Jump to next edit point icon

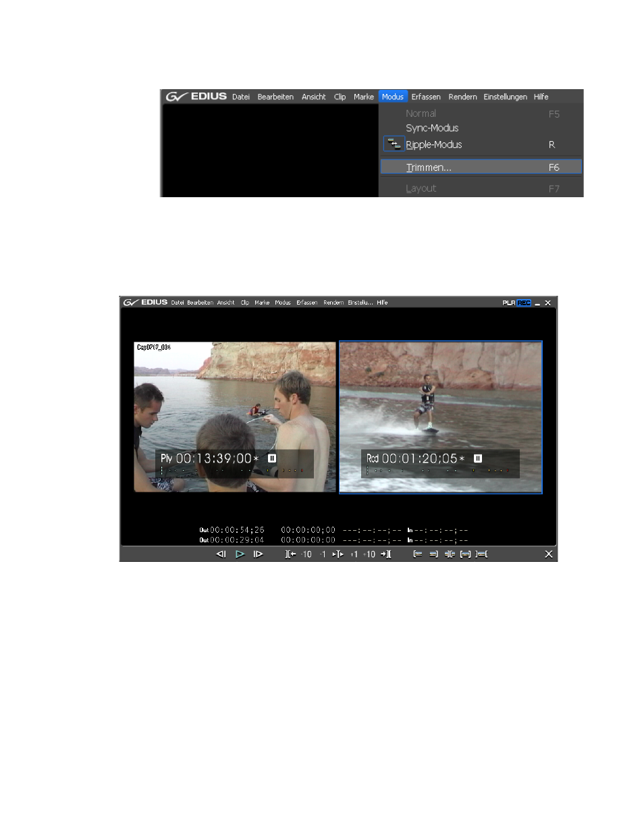coord(385,554)
